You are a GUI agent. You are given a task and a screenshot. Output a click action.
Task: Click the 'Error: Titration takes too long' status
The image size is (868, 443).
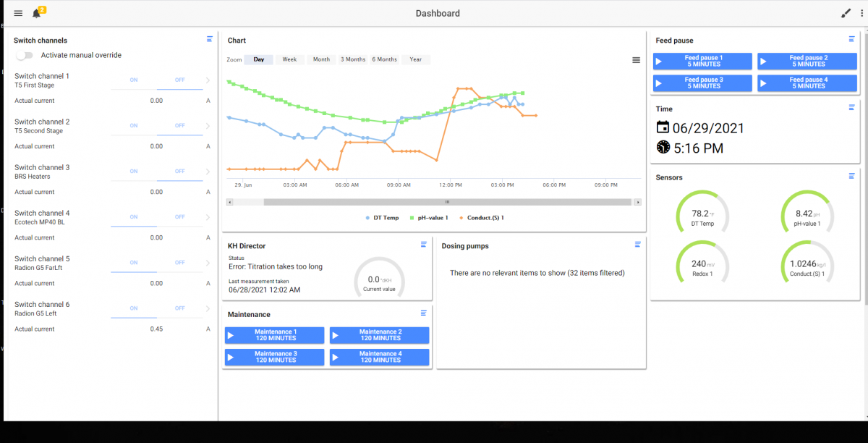[276, 266]
